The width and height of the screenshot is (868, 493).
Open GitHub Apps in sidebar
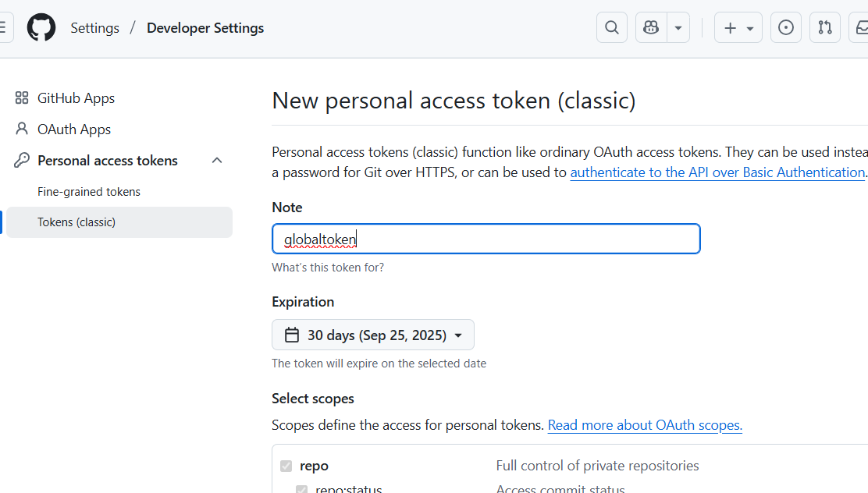(x=76, y=98)
